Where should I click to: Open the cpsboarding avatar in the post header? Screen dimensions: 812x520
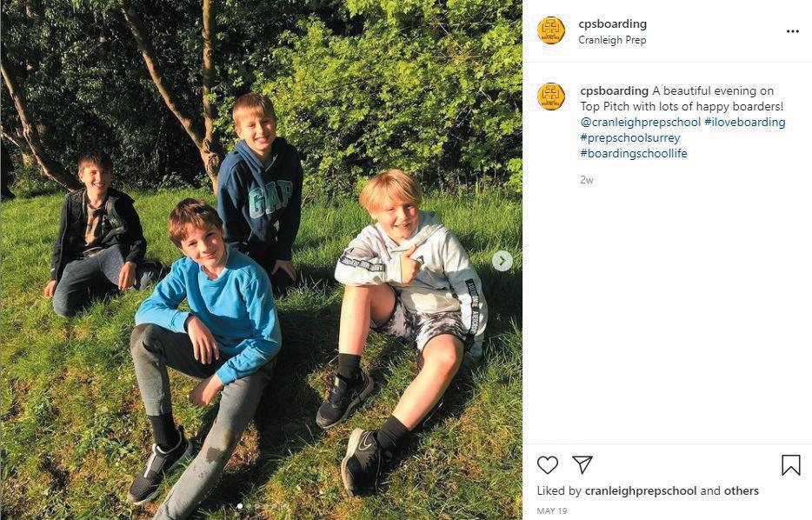[551, 30]
